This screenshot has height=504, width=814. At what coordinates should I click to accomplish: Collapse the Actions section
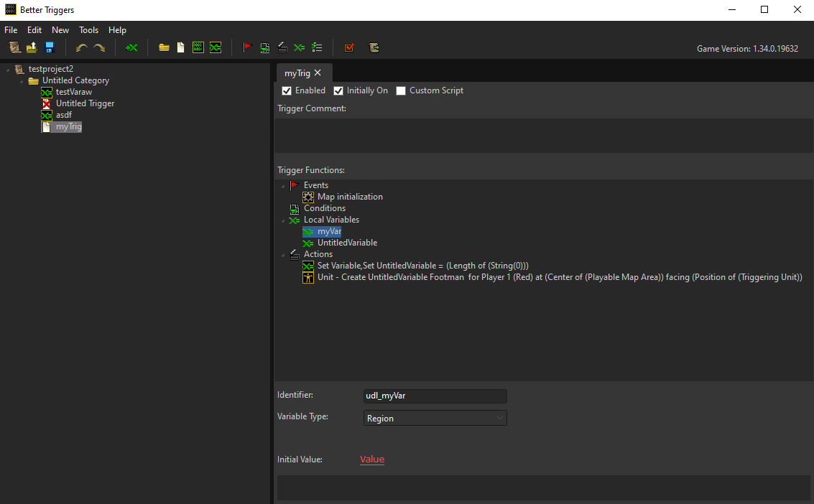(x=283, y=255)
